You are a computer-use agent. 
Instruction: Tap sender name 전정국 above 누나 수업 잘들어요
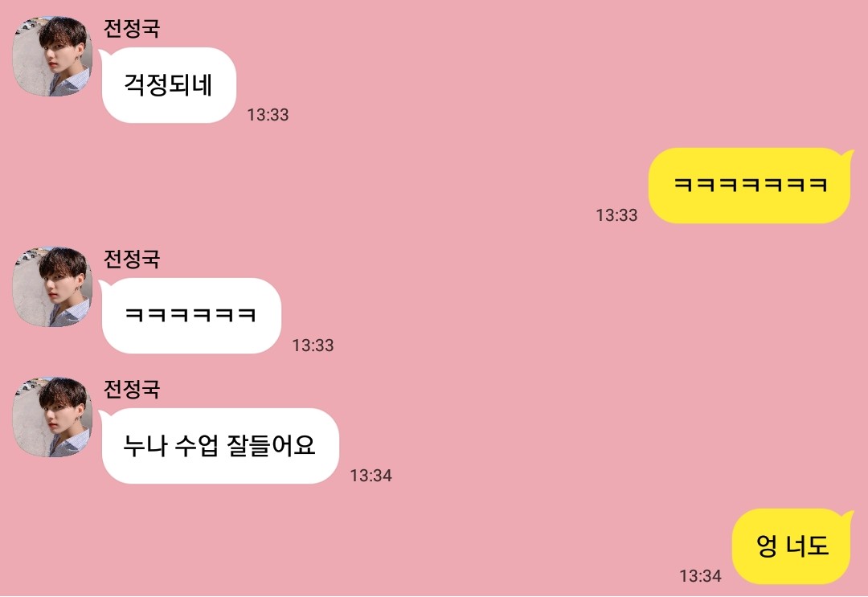click(132, 390)
